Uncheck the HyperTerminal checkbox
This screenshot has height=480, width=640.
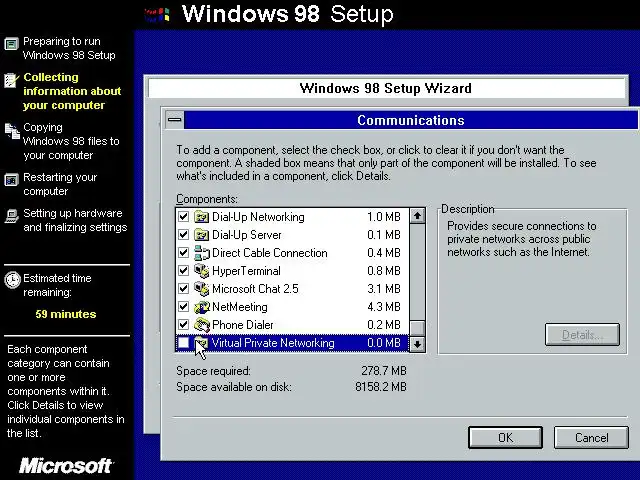184,271
